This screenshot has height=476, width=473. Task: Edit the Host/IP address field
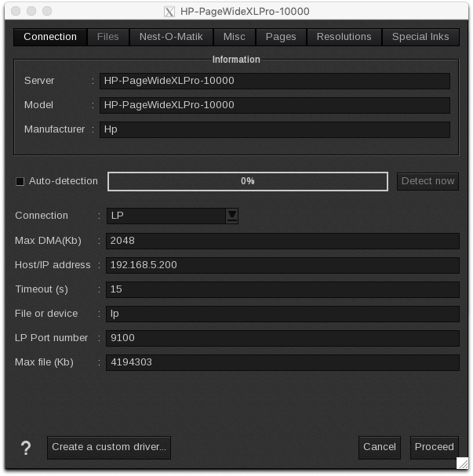(x=282, y=265)
